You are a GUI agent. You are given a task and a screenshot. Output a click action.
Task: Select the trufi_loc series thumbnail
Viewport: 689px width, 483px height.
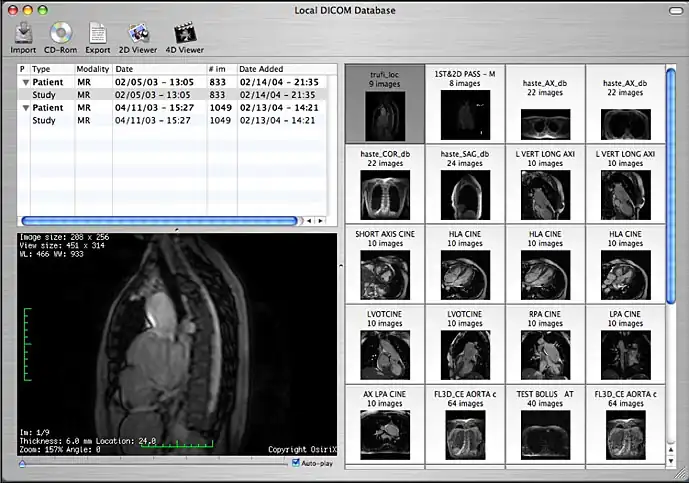pos(385,104)
